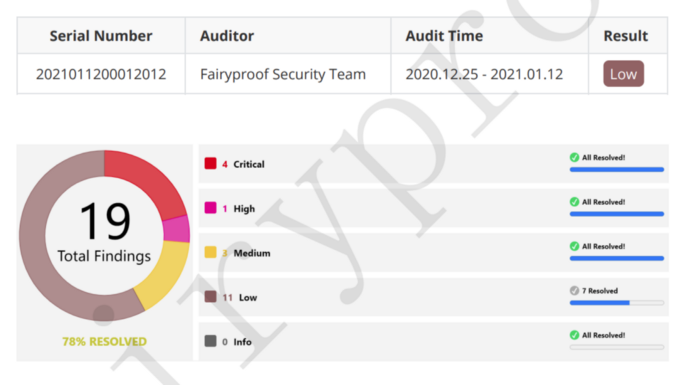Click the magenta High severity swatch
Screen dimensions: 700x385
tap(210, 208)
